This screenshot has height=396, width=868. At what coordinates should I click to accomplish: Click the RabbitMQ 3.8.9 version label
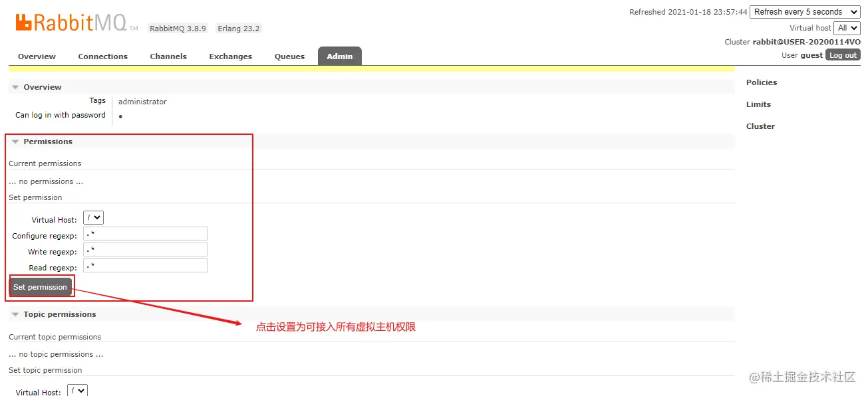click(178, 29)
